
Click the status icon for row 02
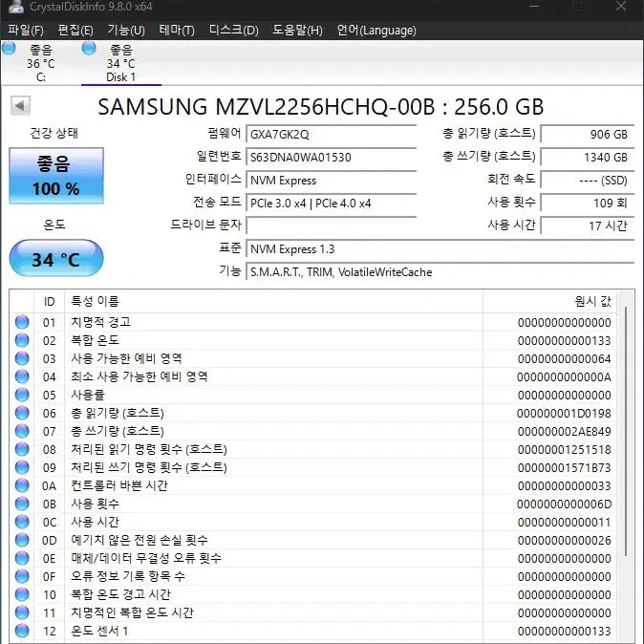coord(22,340)
